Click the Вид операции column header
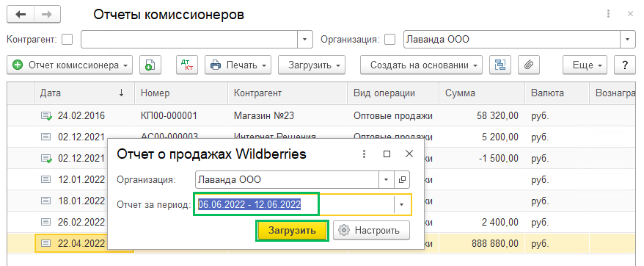 pos(393,93)
